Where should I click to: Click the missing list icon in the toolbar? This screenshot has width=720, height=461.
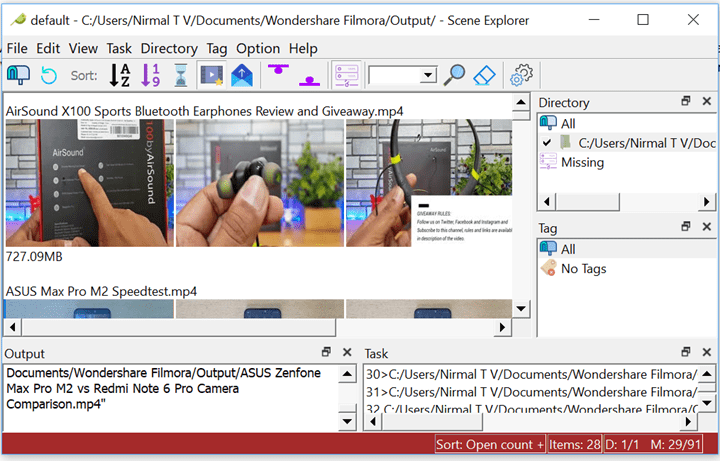[x=347, y=75]
